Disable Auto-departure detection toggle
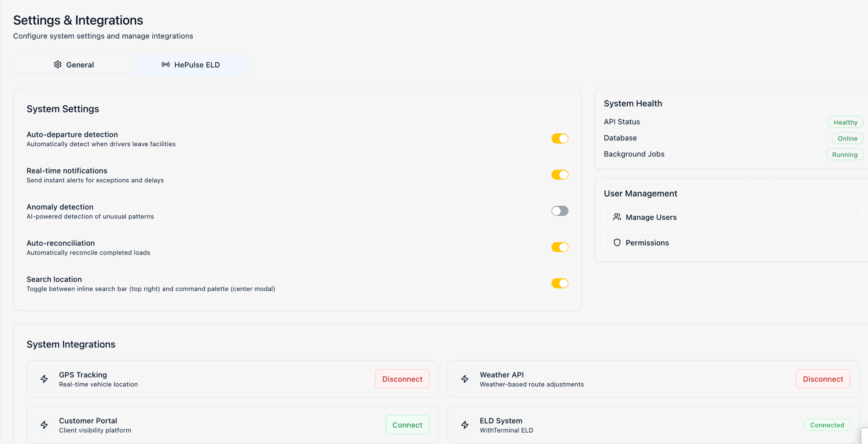The width and height of the screenshot is (868, 444). pos(560,139)
